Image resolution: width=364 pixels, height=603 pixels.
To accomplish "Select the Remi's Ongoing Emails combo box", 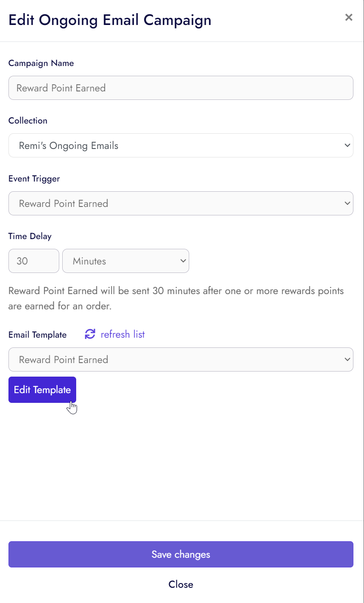I will click(x=181, y=145).
